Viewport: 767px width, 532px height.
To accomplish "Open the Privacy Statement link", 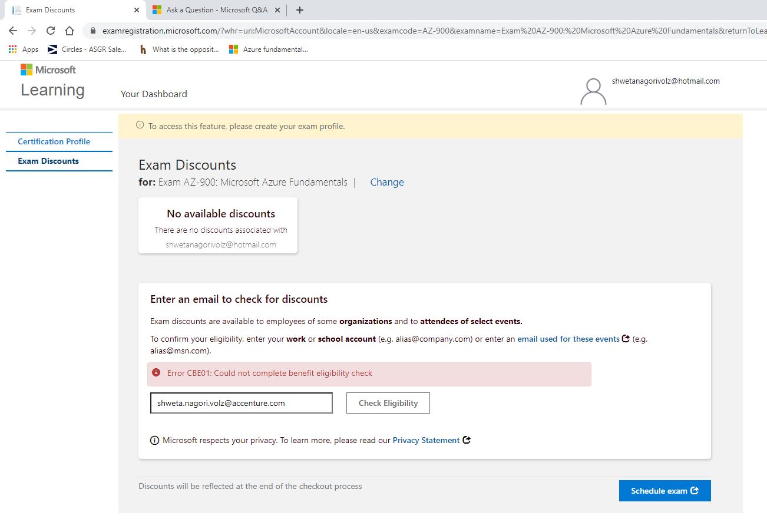I will coord(427,440).
